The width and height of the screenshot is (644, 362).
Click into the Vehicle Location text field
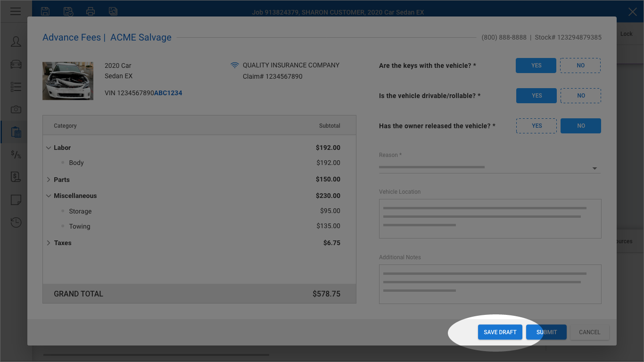pos(490,219)
